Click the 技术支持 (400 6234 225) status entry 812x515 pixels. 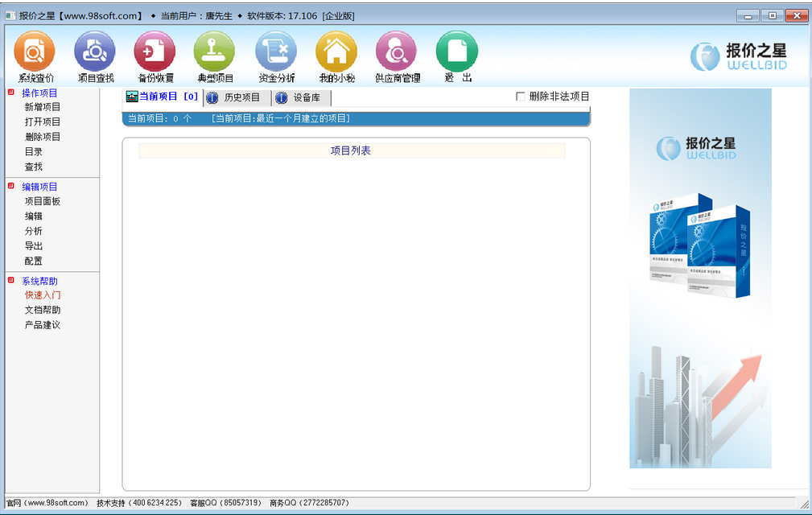139,503
